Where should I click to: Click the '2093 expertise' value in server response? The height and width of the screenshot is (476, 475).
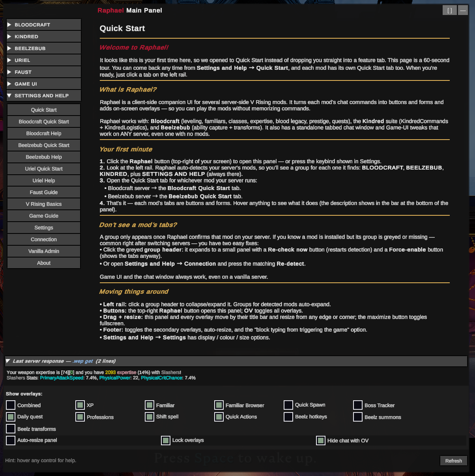[121, 372]
